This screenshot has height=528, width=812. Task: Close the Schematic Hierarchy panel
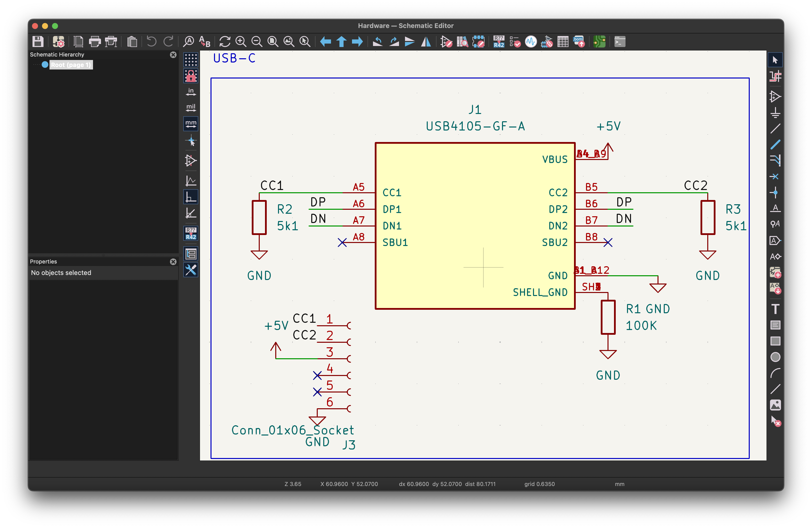coord(173,54)
